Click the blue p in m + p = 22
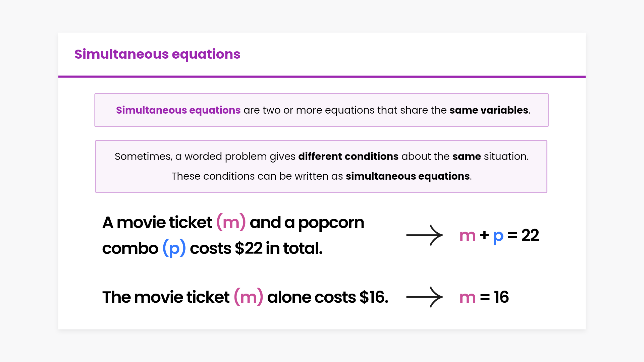Screen dimensions: 644x362 pyautogui.click(x=498, y=236)
